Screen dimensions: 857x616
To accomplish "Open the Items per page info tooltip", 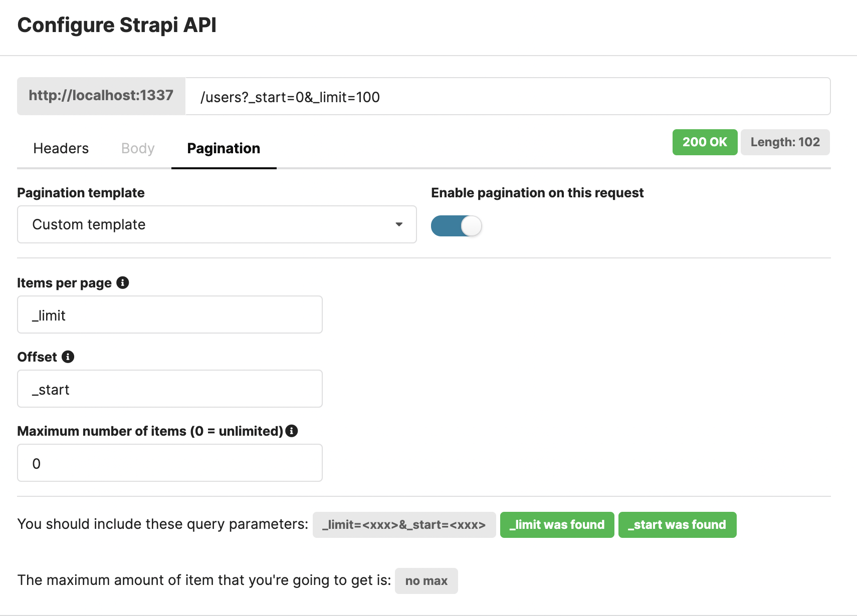I will click(123, 282).
